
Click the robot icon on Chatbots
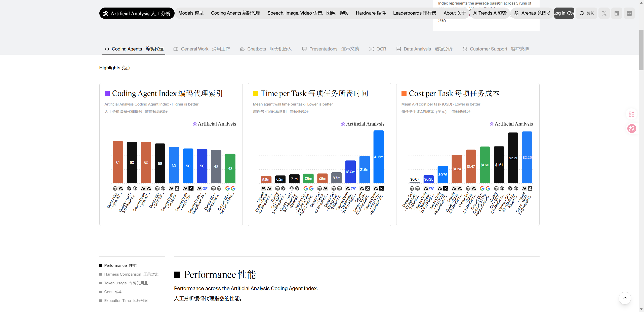(x=242, y=49)
